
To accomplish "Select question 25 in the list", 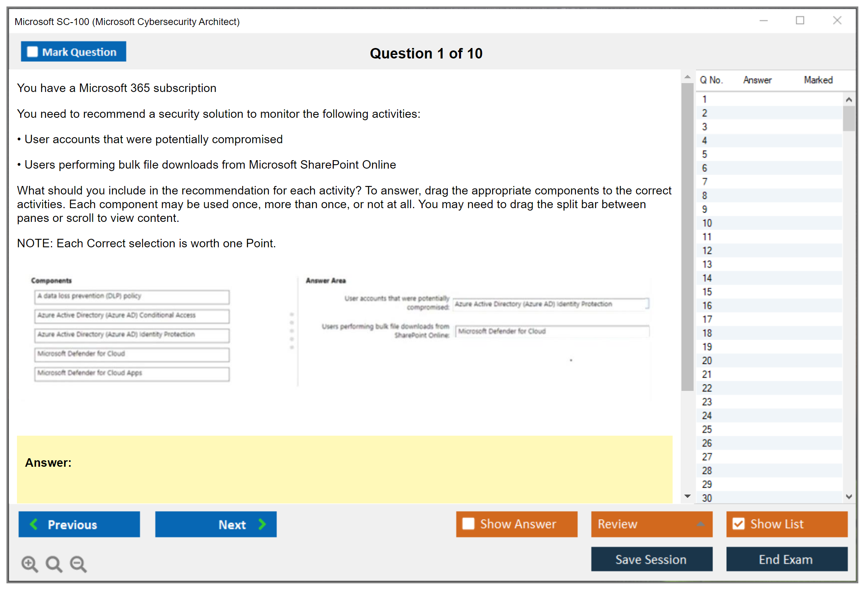I will 707,429.
